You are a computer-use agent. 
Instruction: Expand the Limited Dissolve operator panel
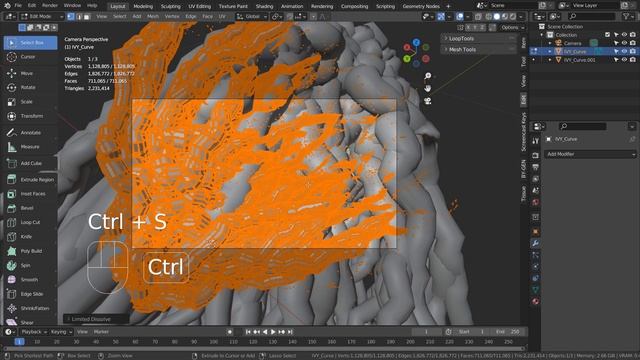[x=95, y=319]
